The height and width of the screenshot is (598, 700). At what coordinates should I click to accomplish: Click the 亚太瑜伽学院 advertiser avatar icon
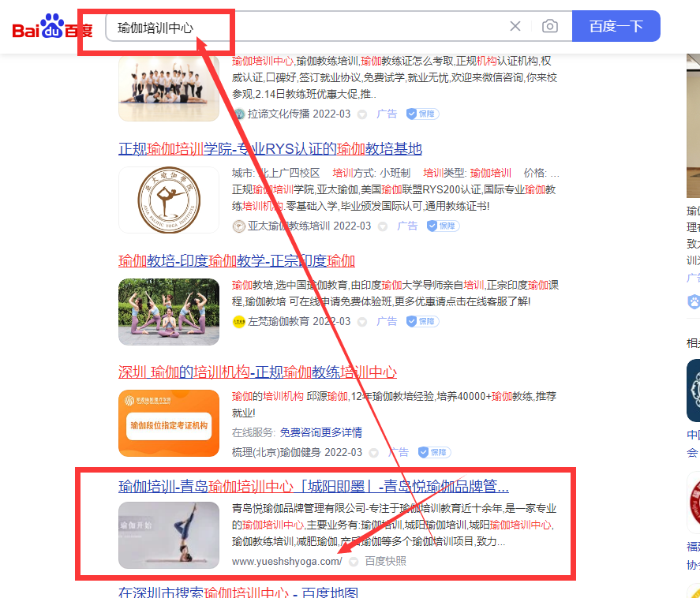[239, 226]
